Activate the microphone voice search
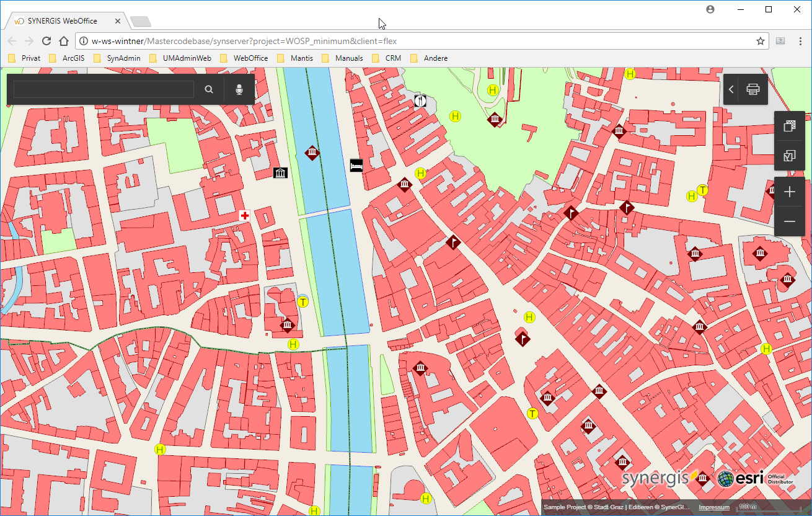The height and width of the screenshot is (516, 812). click(x=239, y=89)
